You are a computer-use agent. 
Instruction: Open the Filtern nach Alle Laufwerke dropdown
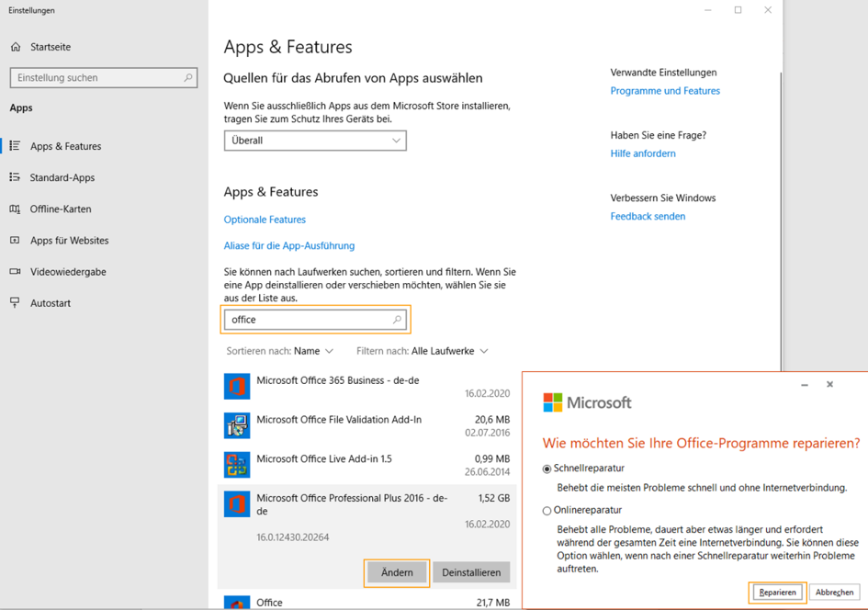coord(423,351)
